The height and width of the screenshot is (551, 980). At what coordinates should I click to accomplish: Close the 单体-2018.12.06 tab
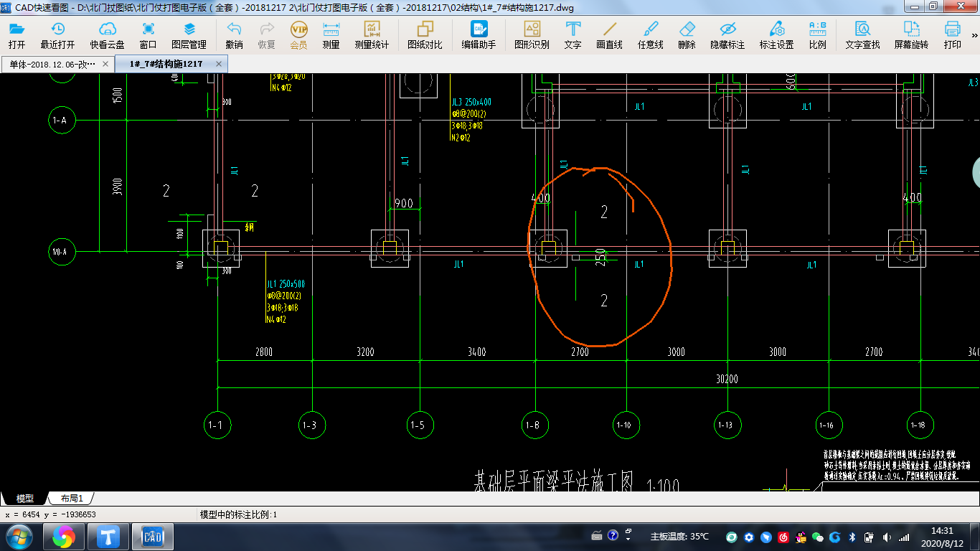pyautogui.click(x=105, y=64)
